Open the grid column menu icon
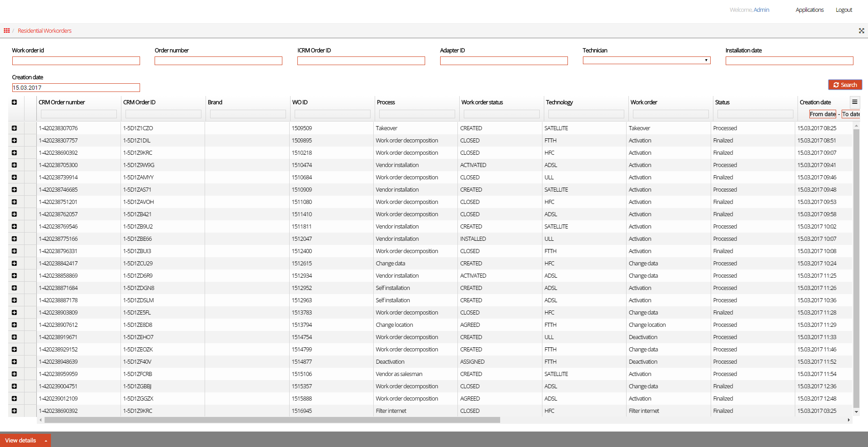Image resolution: width=868 pixels, height=447 pixels. tap(855, 102)
